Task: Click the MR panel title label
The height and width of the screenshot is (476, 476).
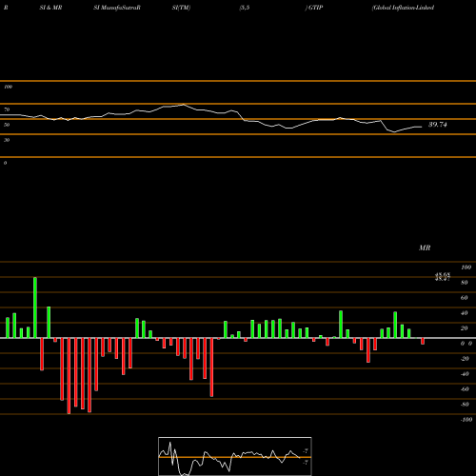Action: [x=425, y=248]
